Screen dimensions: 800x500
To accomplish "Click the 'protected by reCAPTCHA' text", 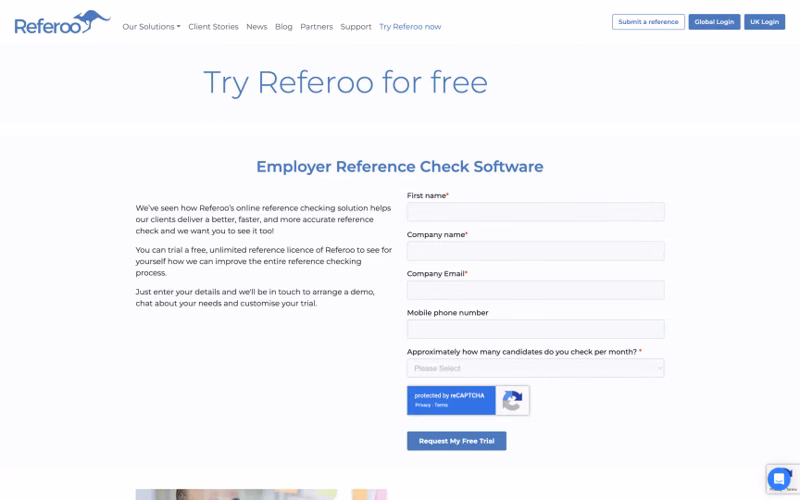I will (449, 395).
